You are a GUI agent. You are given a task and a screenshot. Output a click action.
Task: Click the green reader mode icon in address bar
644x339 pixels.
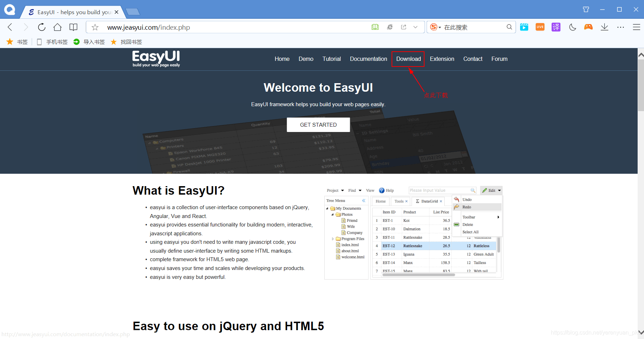click(x=375, y=27)
